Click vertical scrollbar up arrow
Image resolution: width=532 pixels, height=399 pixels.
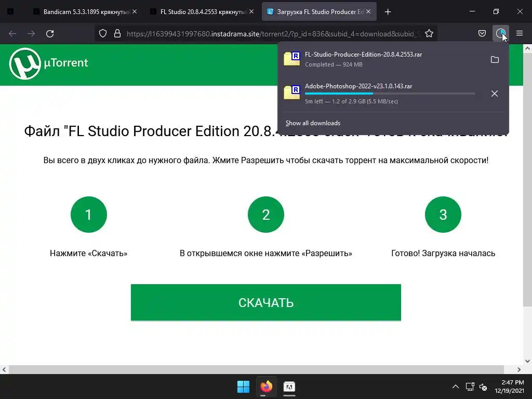point(528,48)
